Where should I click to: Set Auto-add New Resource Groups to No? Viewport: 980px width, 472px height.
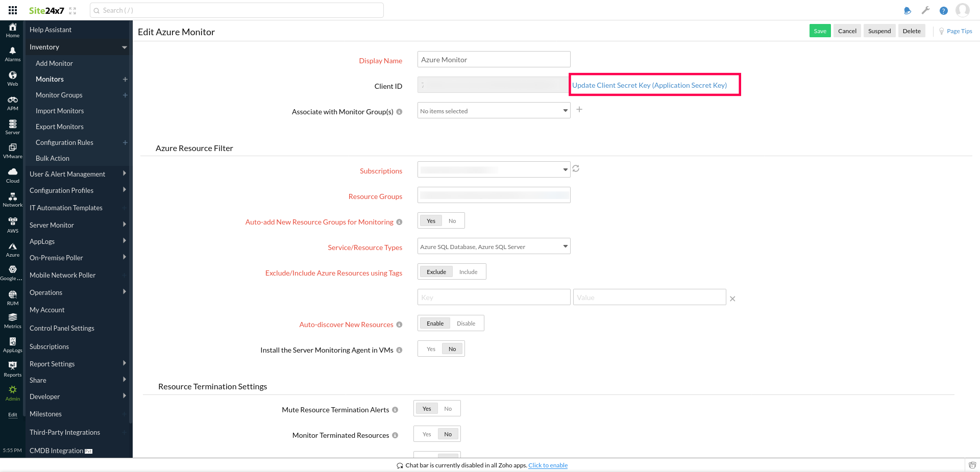pos(452,221)
